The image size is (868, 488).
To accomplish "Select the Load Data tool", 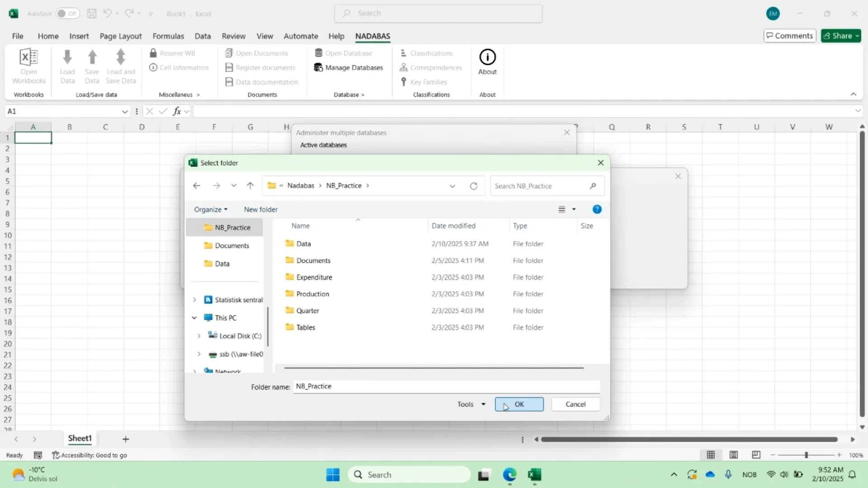I will (67, 66).
